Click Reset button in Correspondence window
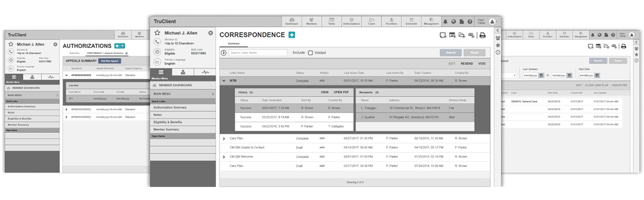 474,53
